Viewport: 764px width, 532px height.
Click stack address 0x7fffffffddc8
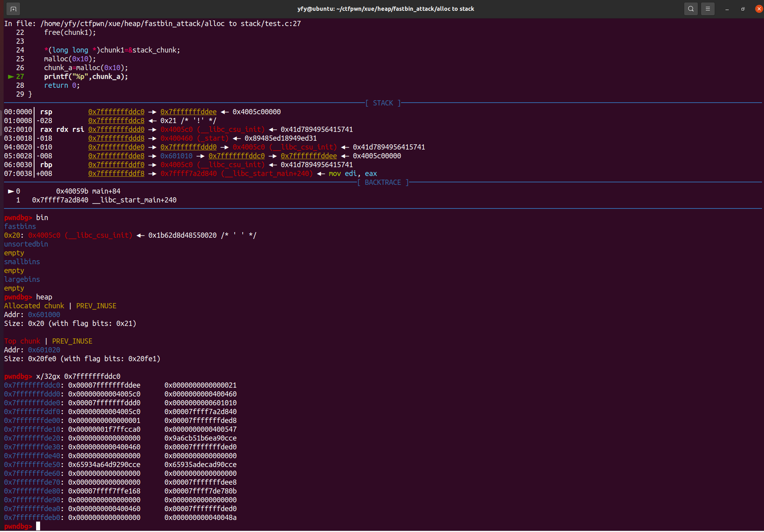pyautogui.click(x=116, y=121)
